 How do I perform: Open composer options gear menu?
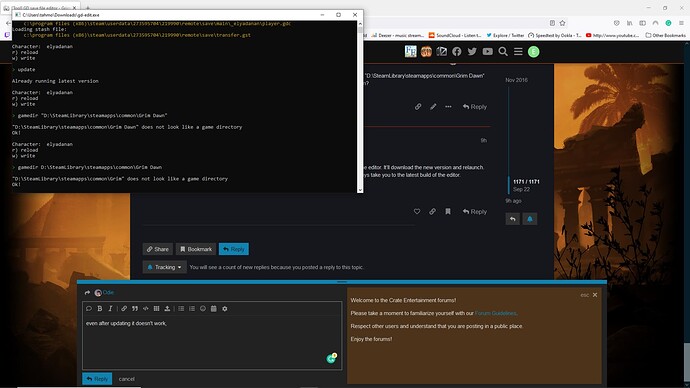[x=224, y=309]
